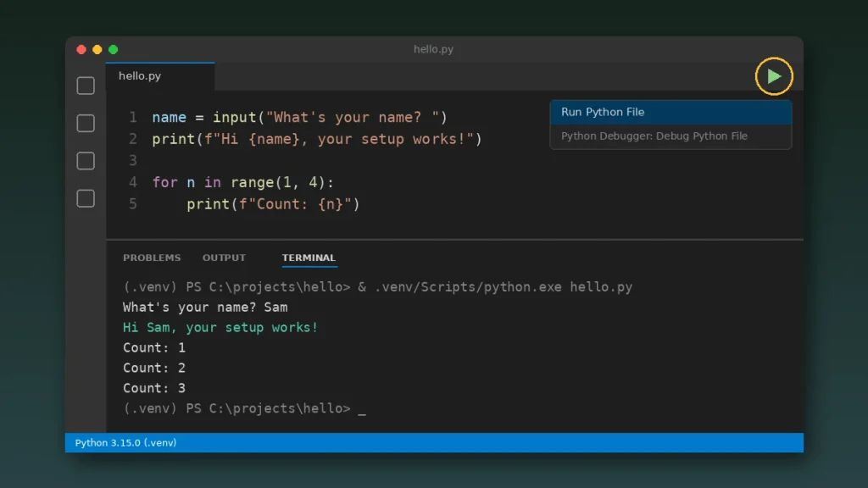Click the red close window button

[81, 50]
